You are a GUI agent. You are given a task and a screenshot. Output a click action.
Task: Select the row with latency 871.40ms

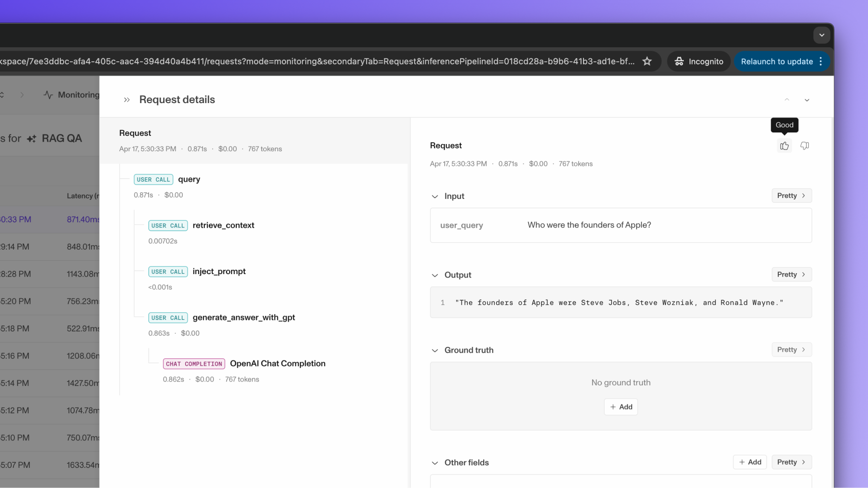50,220
